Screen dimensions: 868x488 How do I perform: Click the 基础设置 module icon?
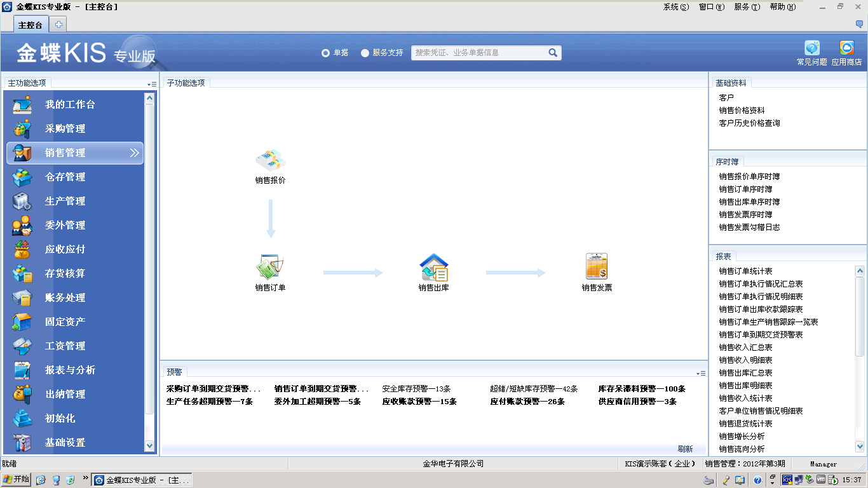22,442
